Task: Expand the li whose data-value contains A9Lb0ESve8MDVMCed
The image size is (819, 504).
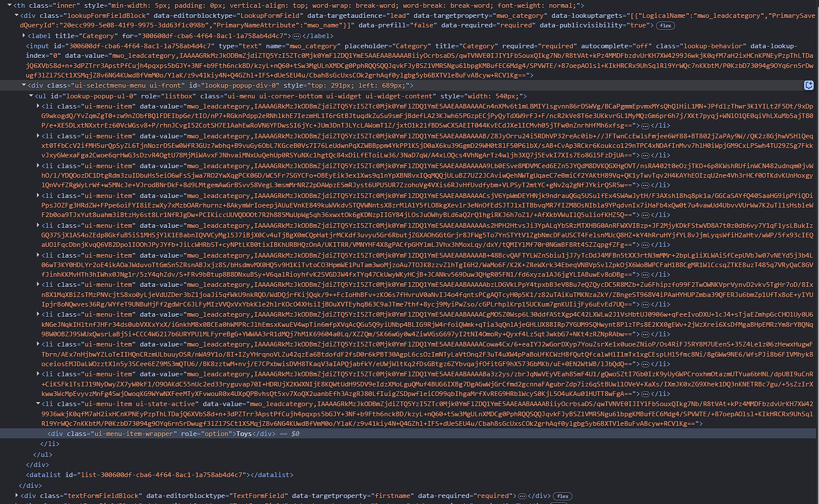Action: (38, 165)
